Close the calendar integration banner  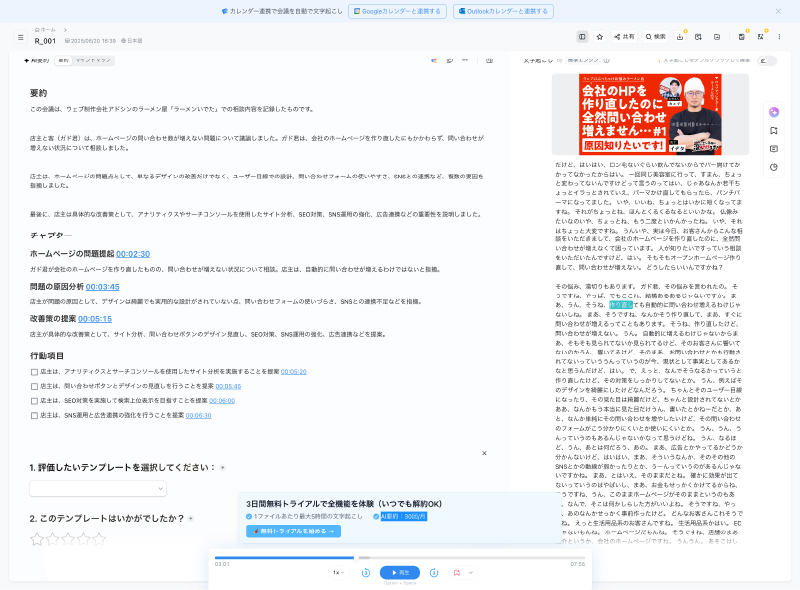[778, 11]
